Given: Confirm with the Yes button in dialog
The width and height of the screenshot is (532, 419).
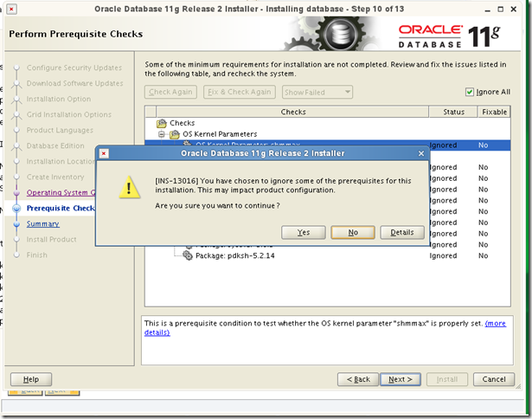Looking at the screenshot, I should [304, 232].
